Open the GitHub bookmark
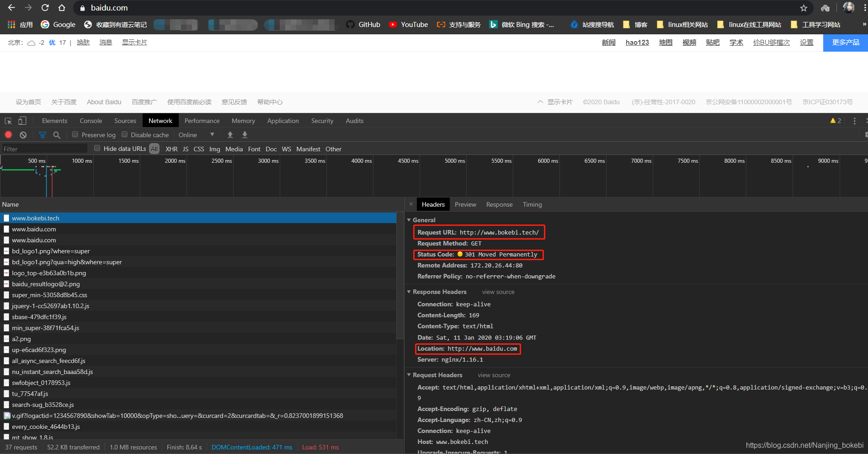This screenshot has width=868, height=454. [363, 25]
